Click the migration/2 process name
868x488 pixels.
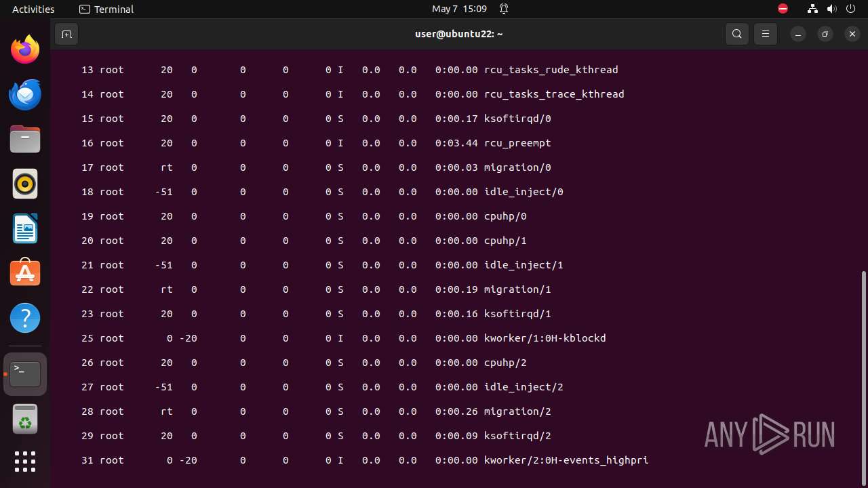pos(517,411)
